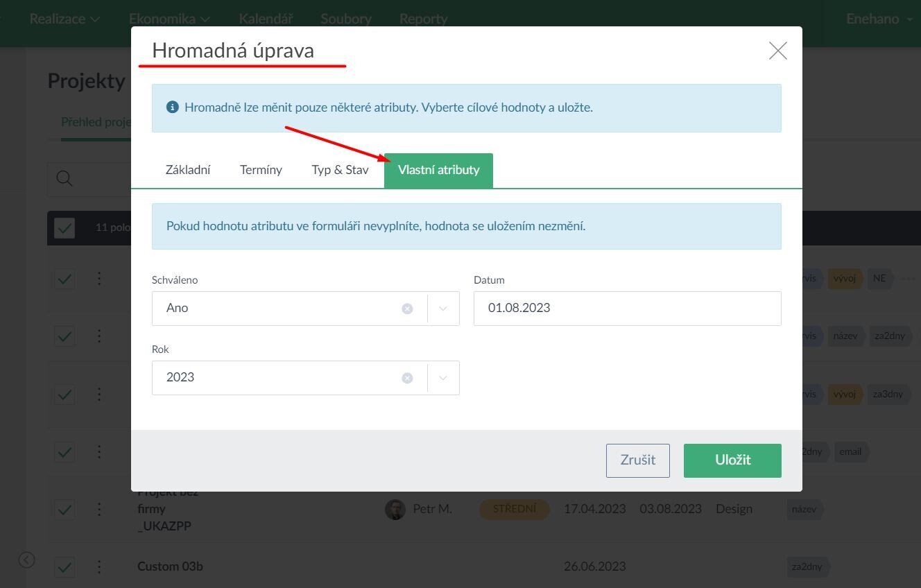Expand the Schváleno dropdown arrow

click(x=443, y=309)
